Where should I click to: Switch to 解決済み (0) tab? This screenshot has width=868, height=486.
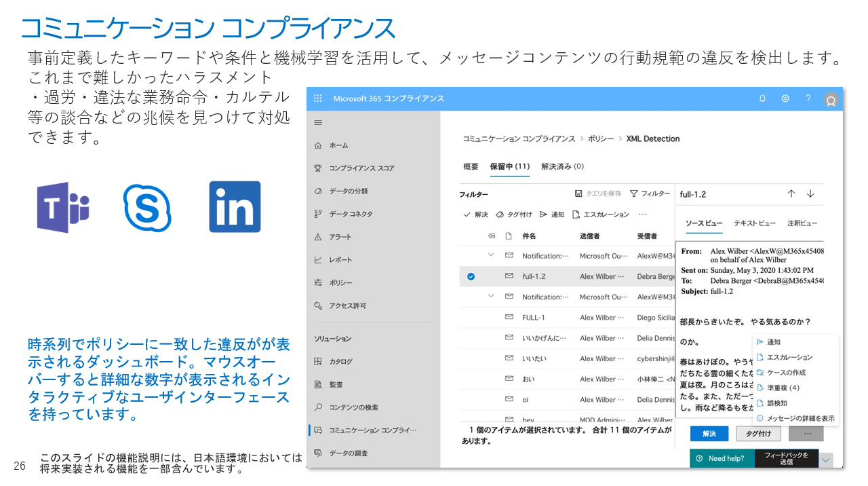point(562,166)
